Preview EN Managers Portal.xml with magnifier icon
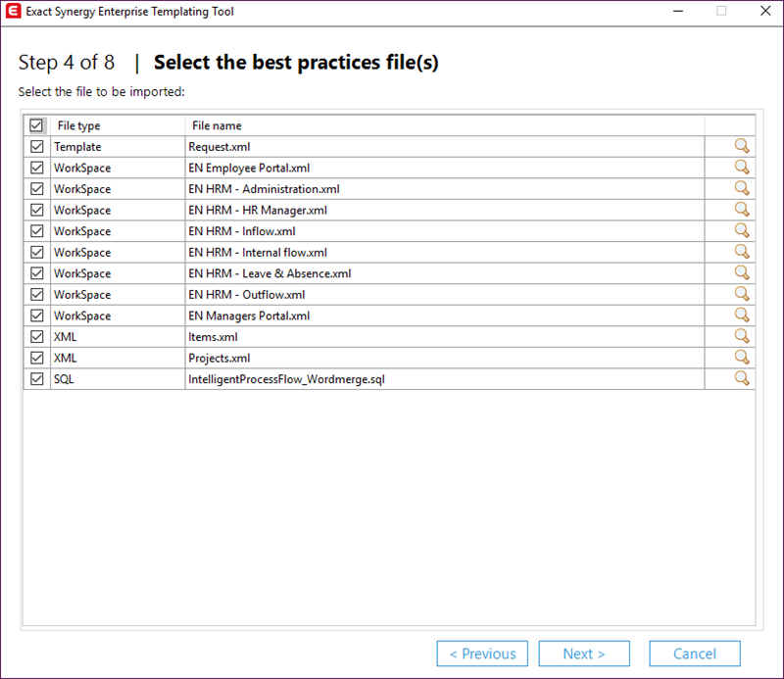 point(742,315)
